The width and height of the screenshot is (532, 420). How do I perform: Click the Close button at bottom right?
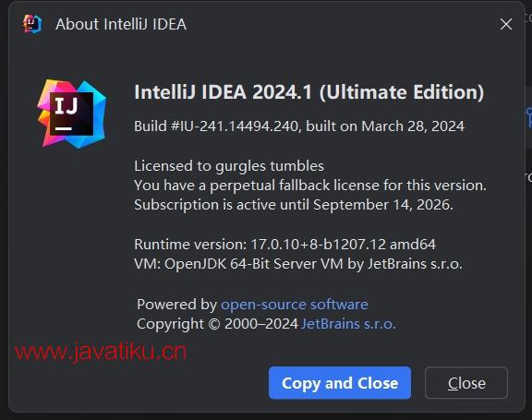pos(466,383)
